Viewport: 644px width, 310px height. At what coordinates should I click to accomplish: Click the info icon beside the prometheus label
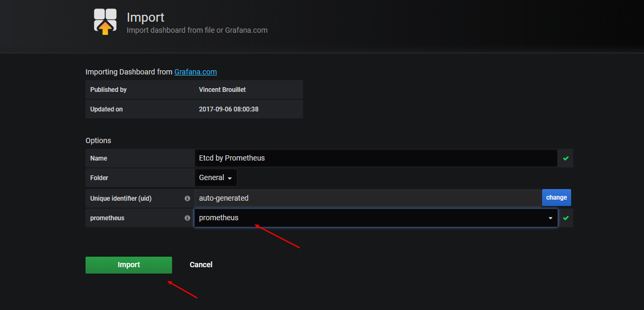(187, 218)
